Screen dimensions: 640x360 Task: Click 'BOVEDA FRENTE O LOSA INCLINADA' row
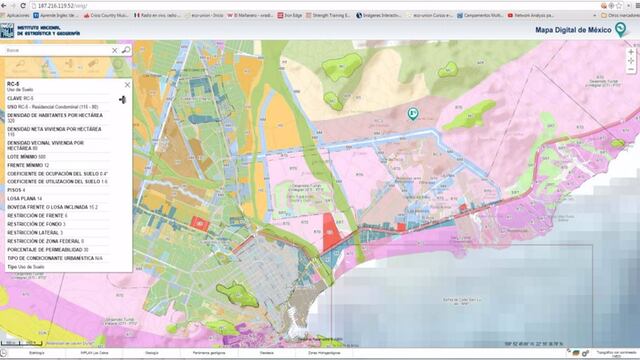[x=58, y=207]
